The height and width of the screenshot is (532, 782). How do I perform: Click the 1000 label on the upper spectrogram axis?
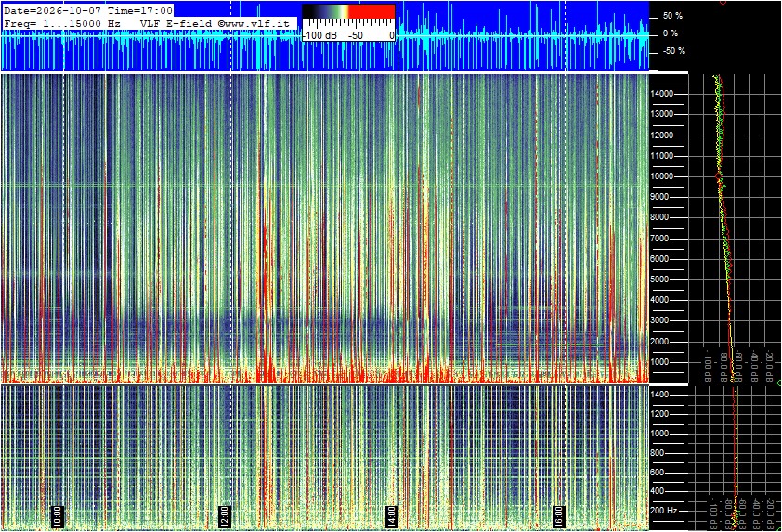tap(662, 362)
